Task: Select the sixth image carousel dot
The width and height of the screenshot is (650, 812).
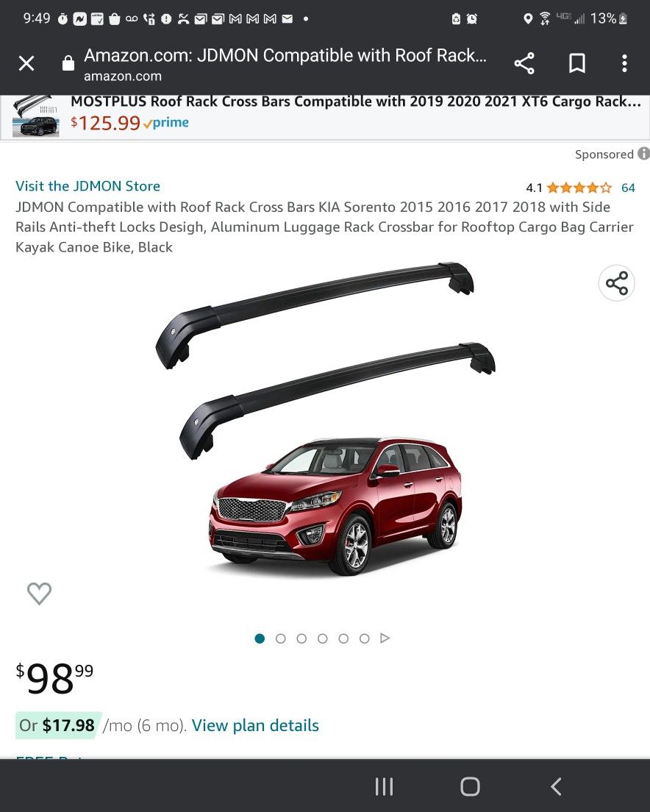Action: tap(364, 638)
